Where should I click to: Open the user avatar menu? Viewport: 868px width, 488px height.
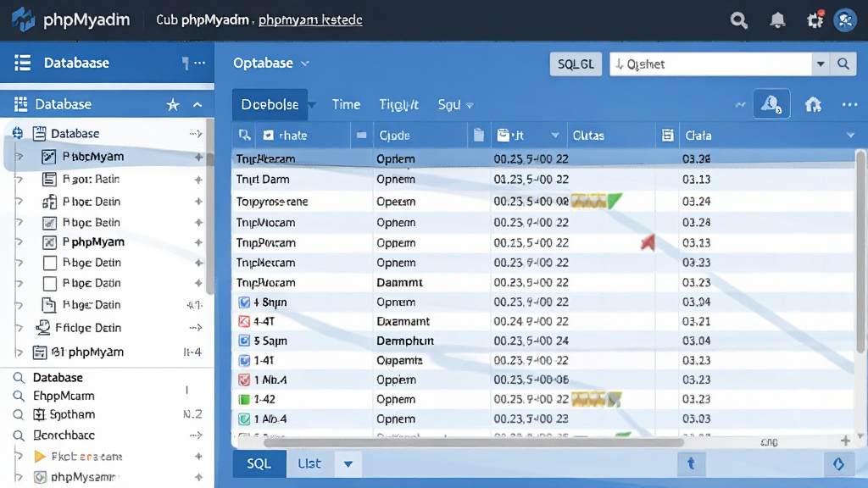(x=845, y=20)
